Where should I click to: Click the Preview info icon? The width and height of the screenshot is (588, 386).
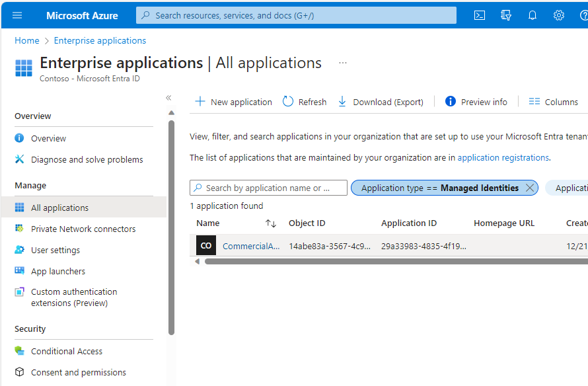coord(450,102)
